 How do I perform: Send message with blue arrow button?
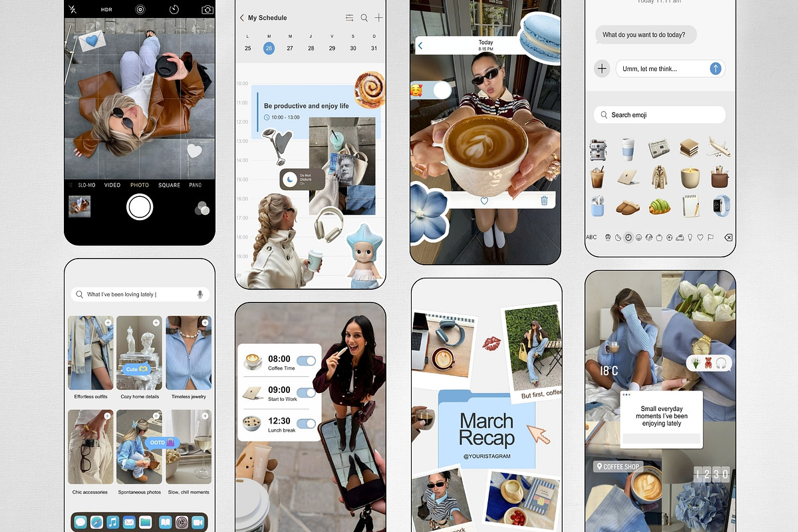(x=716, y=68)
